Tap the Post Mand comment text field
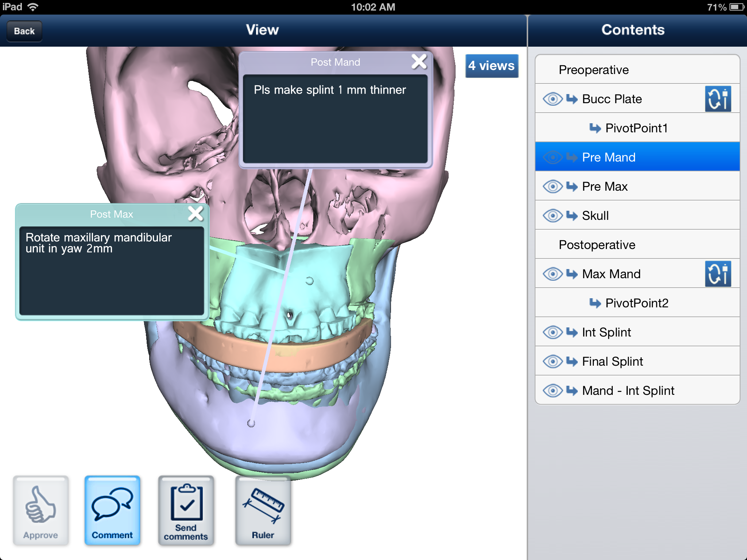 click(x=335, y=119)
